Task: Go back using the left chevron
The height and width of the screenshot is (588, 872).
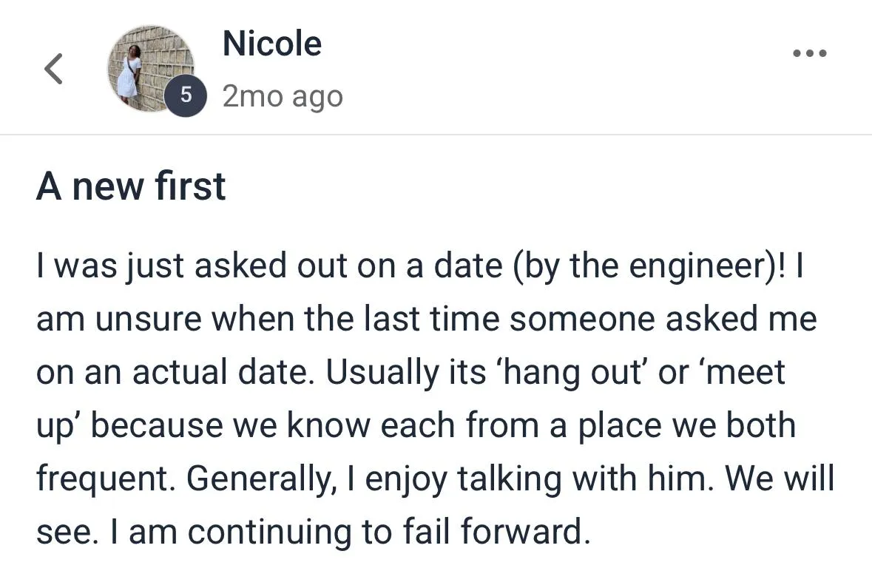Action: coord(53,69)
